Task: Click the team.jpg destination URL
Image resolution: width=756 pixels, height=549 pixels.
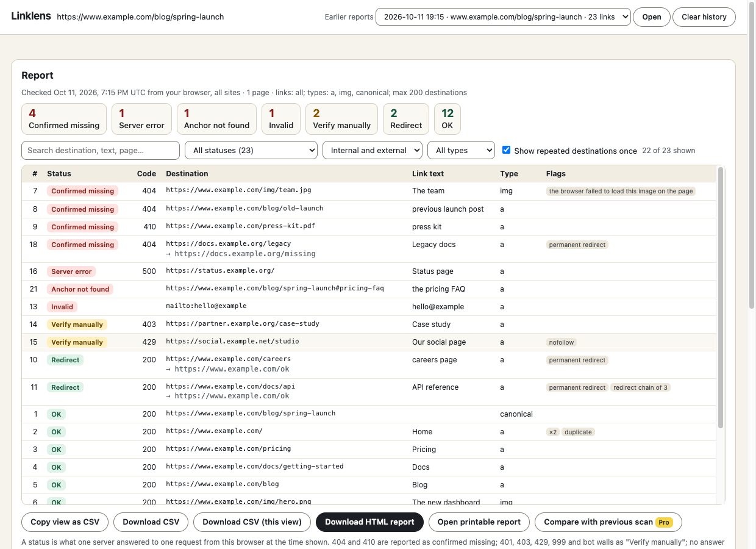Action: (238, 190)
